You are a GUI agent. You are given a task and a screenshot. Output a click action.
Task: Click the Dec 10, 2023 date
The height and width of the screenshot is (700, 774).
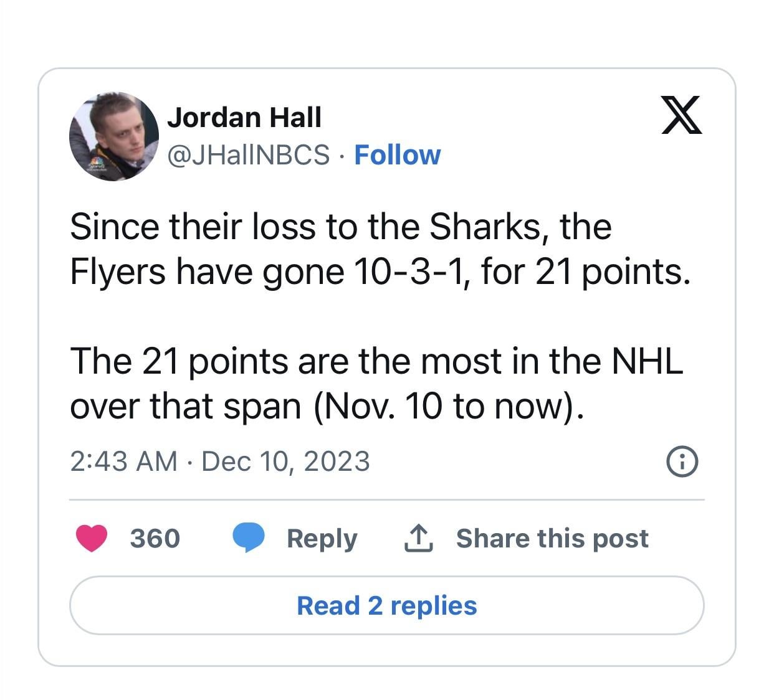(285, 461)
